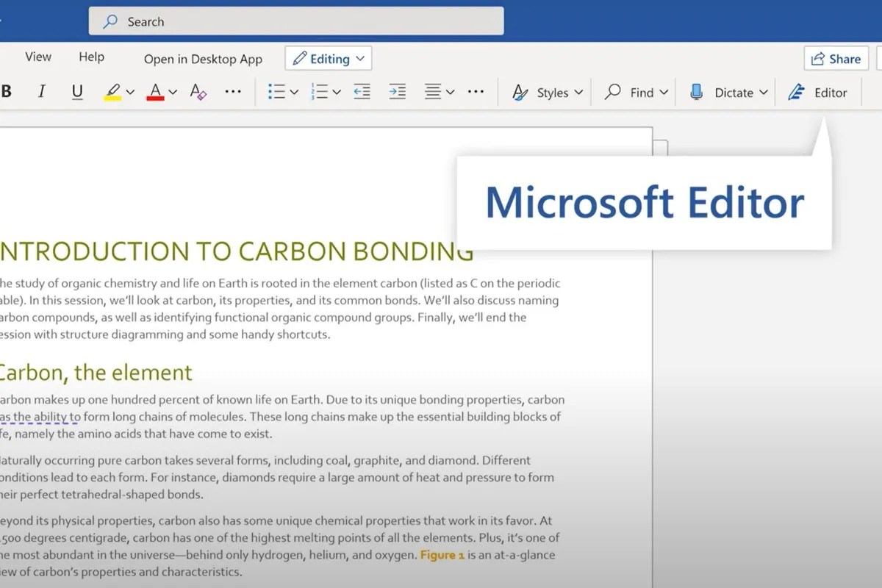Apply numbered list
Screen dimensions: 882x588
[x=319, y=93]
